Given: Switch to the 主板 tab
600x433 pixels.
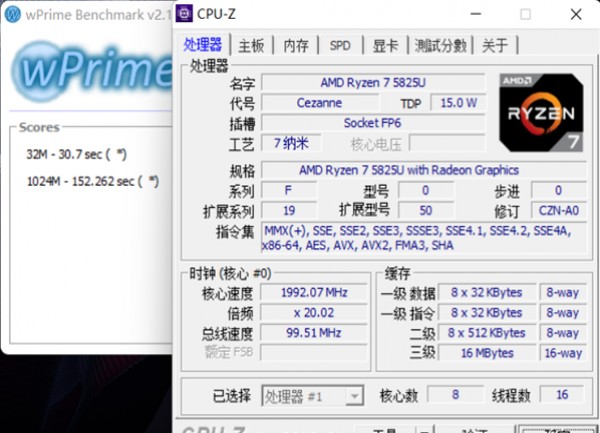Looking at the screenshot, I should (251, 46).
